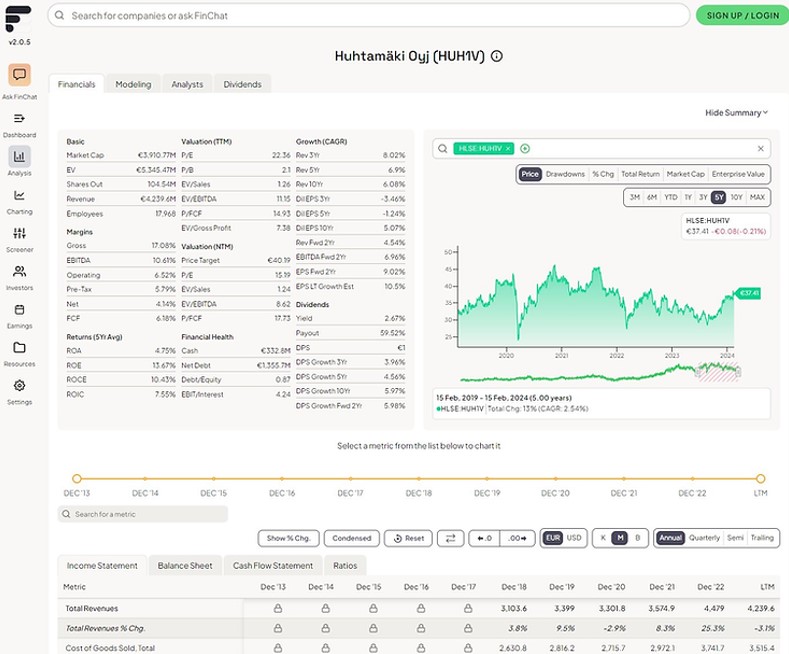Open Dividends tab

coord(243,84)
